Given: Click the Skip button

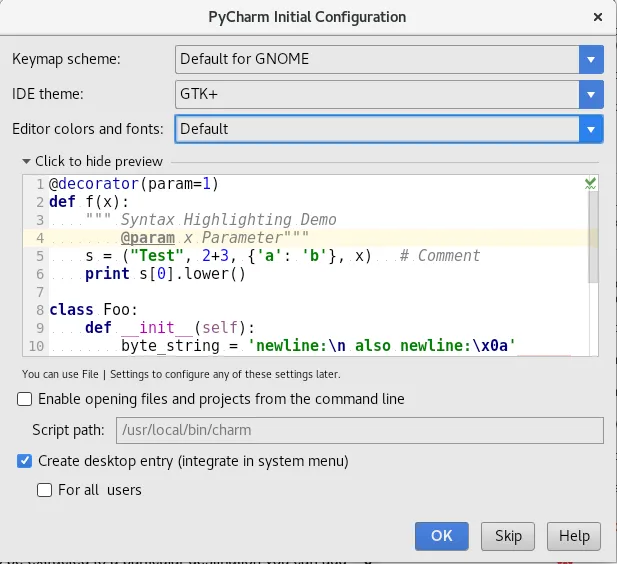Looking at the screenshot, I should pyautogui.click(x=508, y=536).
